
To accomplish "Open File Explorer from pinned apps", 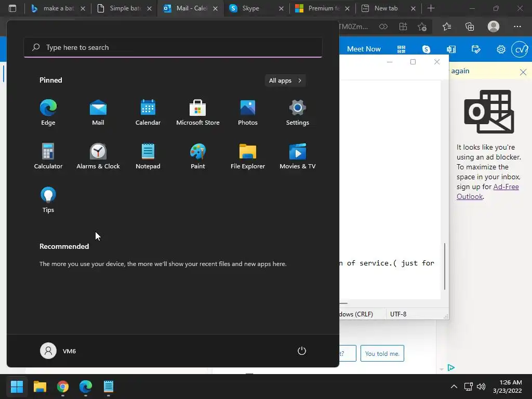I will click(x=248, y=156).
